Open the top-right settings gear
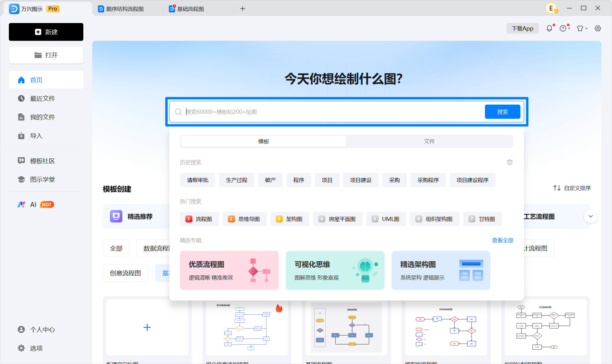Image resolution: width=612 pixels, height=364 pixels. coord(598,28)
